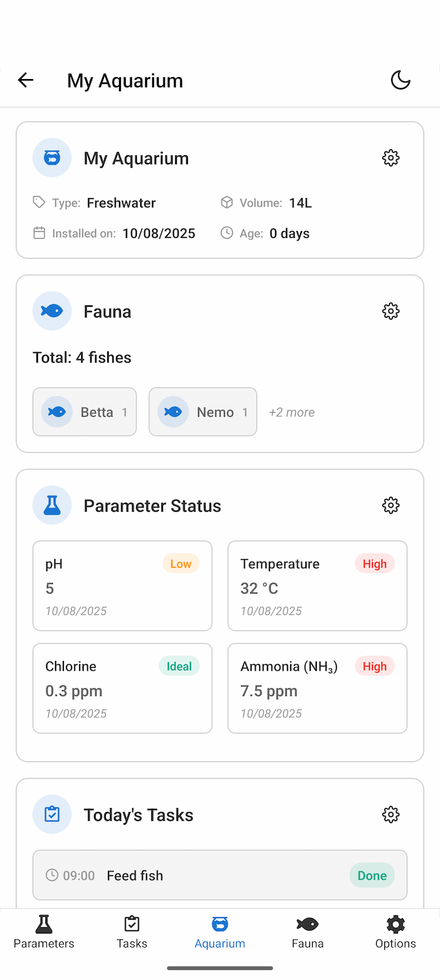Open the aquarium info settings gear
440x980 pixels.
coord(390,157)
